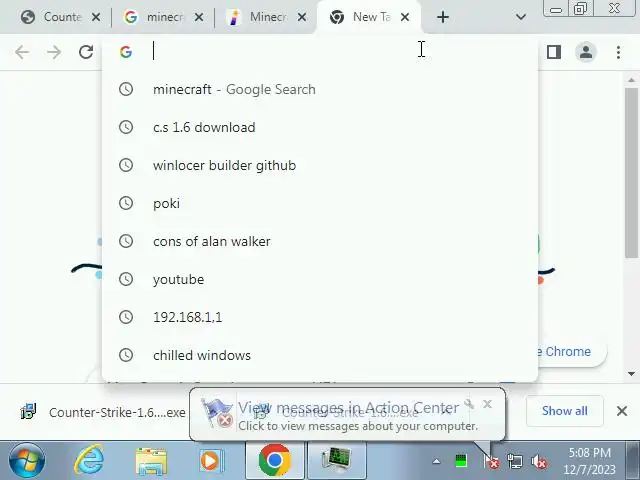Go back with the left arrow button
Screen dimensions: 640x480
pyautogui.click(x=22, y=52)
